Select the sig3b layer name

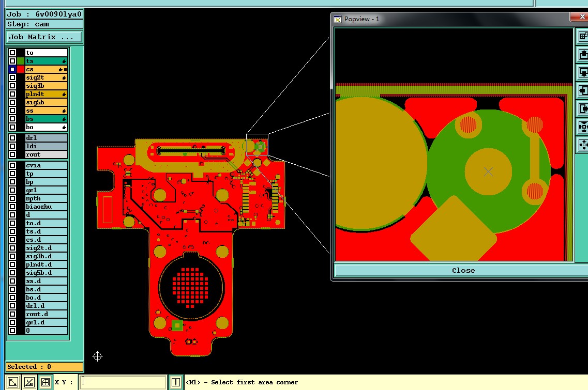pos(47,86)
